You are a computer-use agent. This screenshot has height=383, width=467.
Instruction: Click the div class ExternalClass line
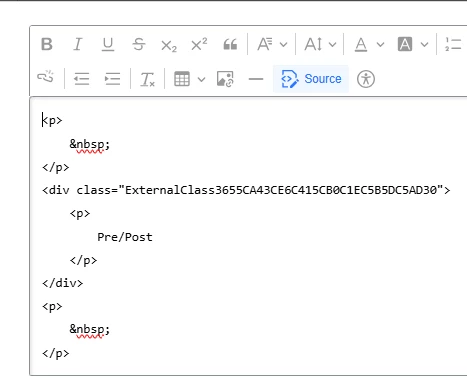[246, 190]
